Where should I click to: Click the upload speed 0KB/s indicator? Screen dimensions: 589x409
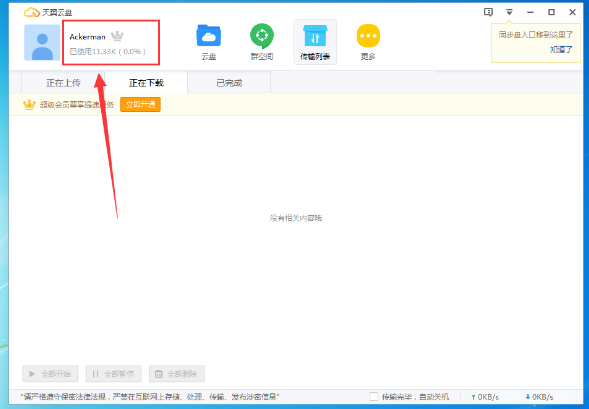(x=485, y=397)
